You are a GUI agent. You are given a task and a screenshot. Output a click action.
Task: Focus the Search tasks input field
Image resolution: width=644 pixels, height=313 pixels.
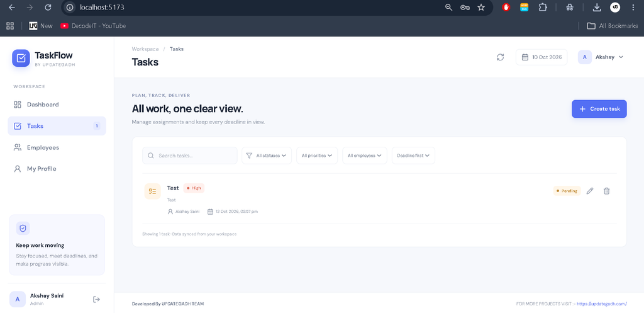click(190, 156)
